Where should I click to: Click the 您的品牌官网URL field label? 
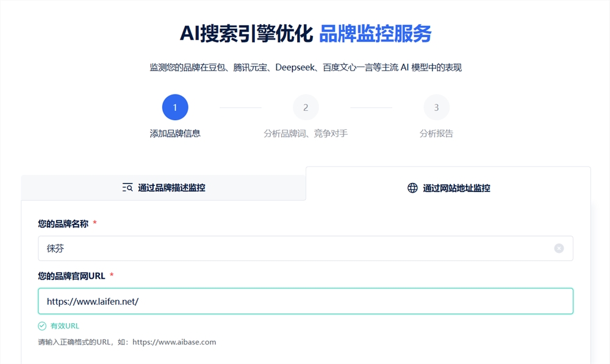[69, 276]
